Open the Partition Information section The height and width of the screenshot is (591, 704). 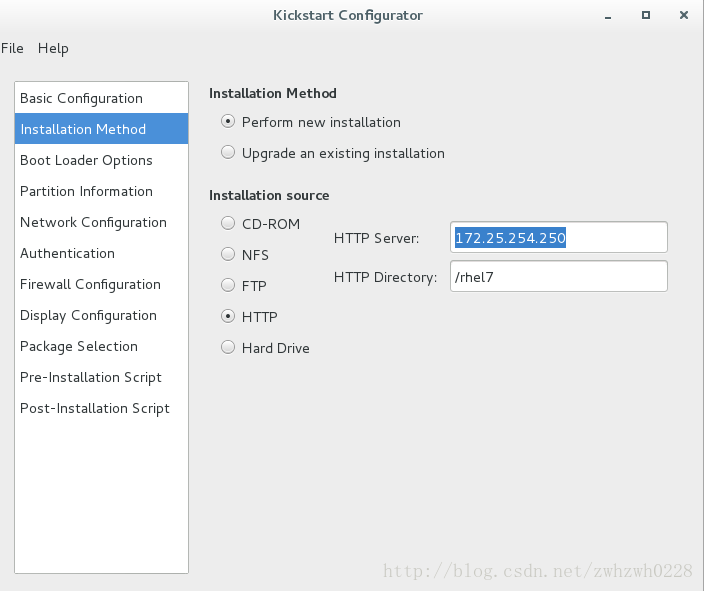coord(101,191)
